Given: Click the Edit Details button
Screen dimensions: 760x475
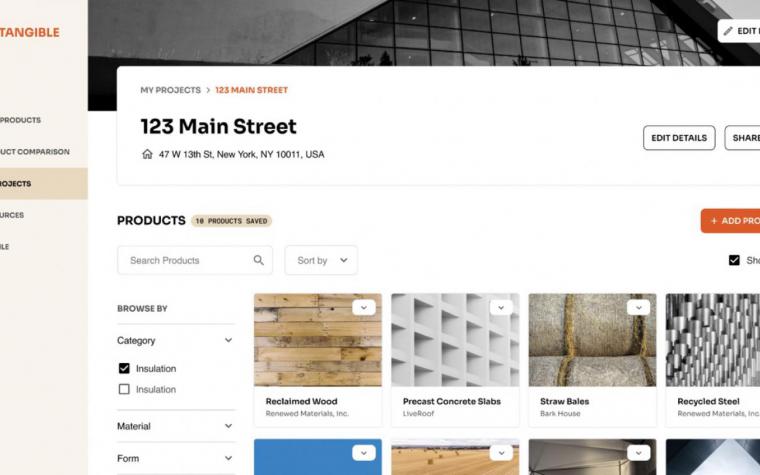Looking at the screenshot, I should click(x=679, y=138).
